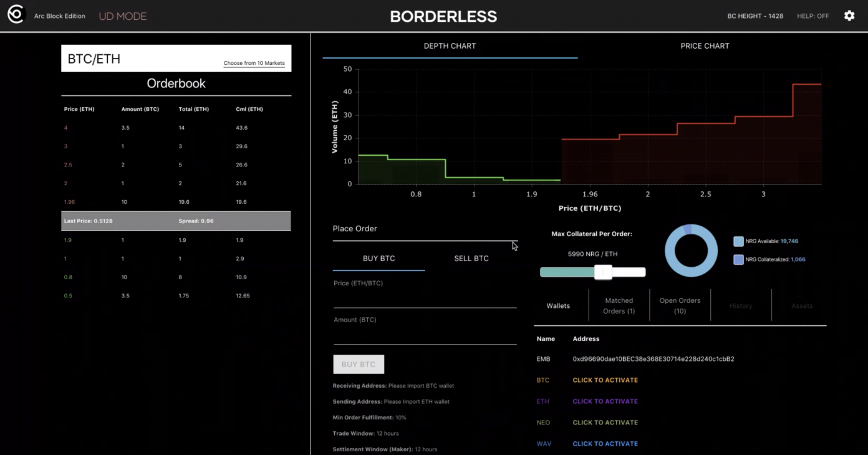Click the NRG Available legend swatch
This screenshot has height=455, width=868.
pos(738,241)
